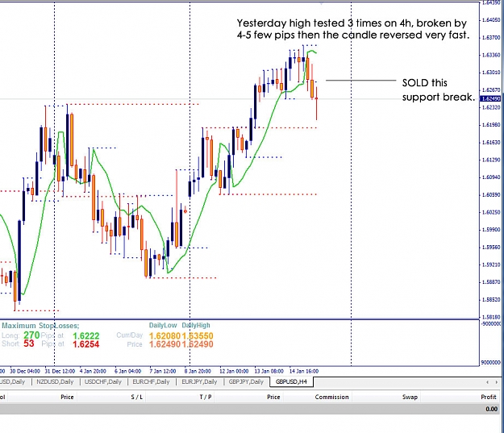Click the DailyLow indicator heading
This screenshot has width=504, height=433.
click(163, 325)
